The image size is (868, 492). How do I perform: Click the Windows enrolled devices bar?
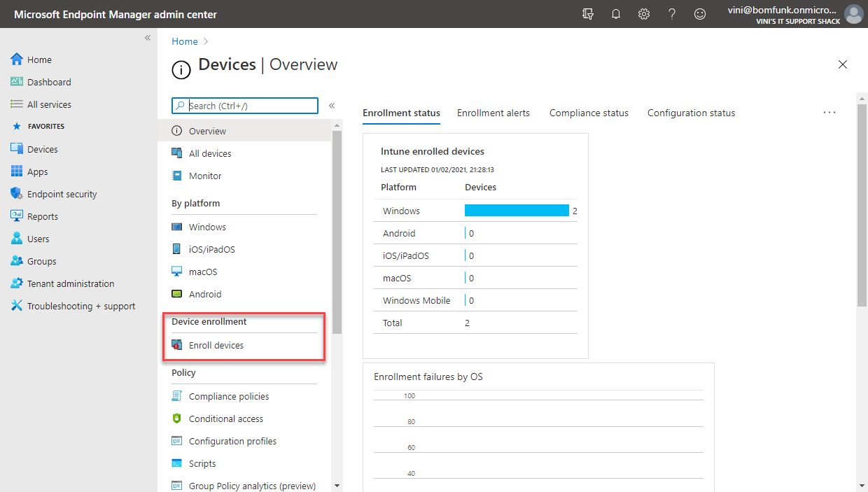[x=517, y=211]
